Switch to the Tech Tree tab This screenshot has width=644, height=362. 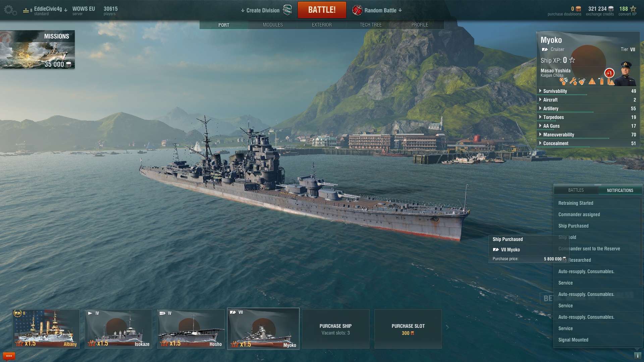click(371, 25)
